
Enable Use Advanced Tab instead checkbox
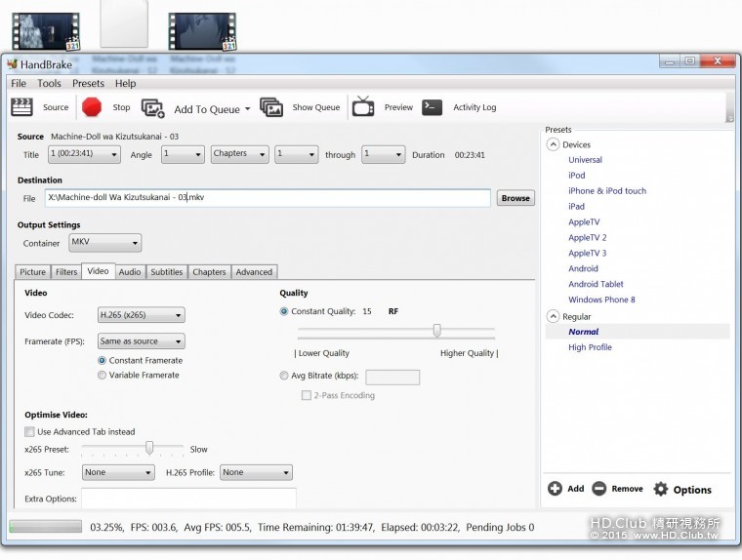coord(29,431)
